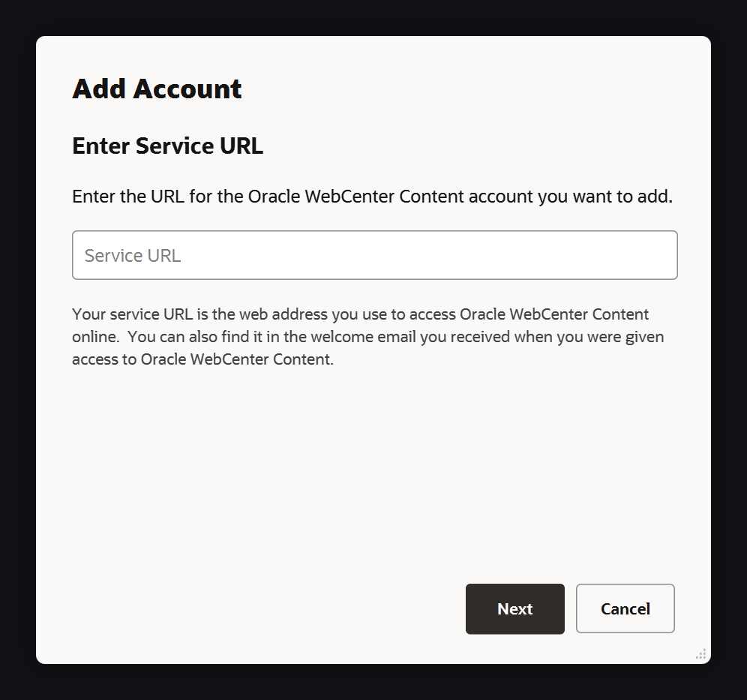Proceed by clicking the dark Next button
Viewport: 747px width, 700px height.
click(515, 608)
